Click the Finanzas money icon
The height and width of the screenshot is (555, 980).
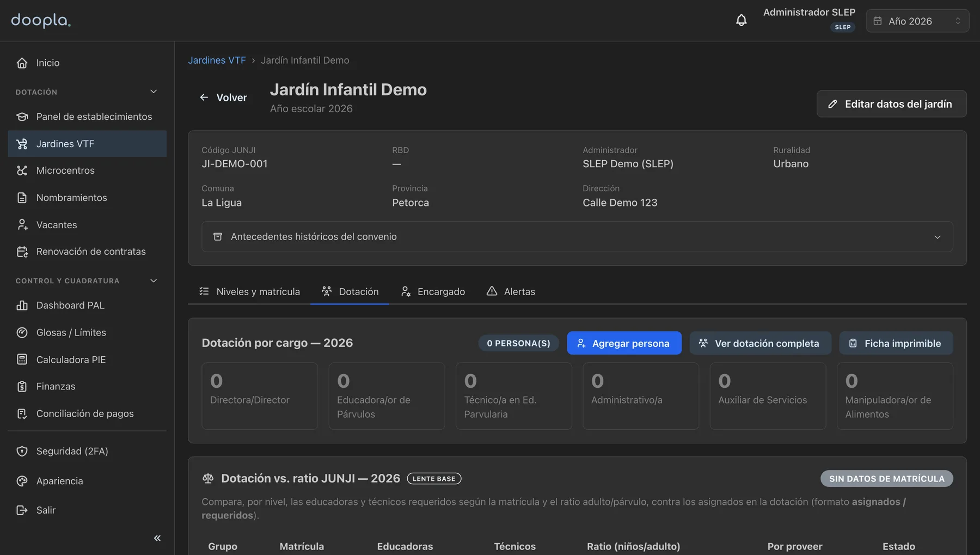(22, 386)
